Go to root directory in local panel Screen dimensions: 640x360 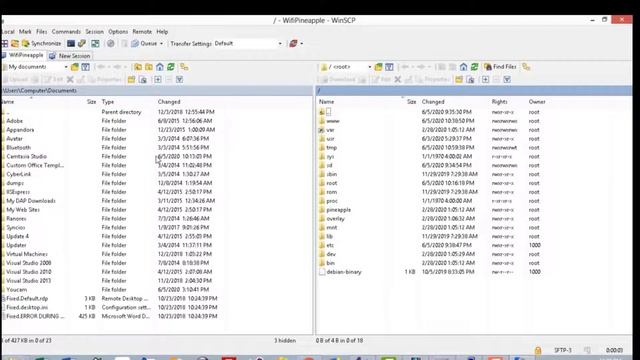149,67
